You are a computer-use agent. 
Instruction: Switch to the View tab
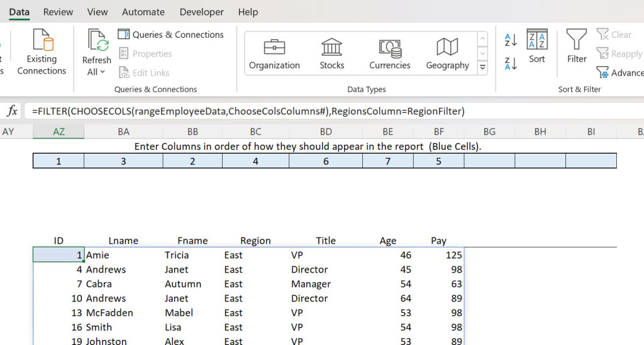pyautogui.click(x=97, y=12)
